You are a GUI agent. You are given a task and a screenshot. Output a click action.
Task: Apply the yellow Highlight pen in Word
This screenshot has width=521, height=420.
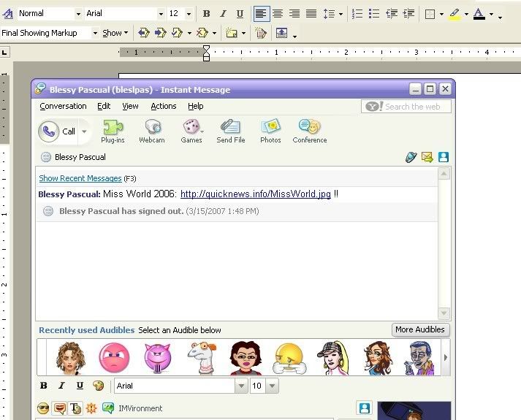coord(455,14)
